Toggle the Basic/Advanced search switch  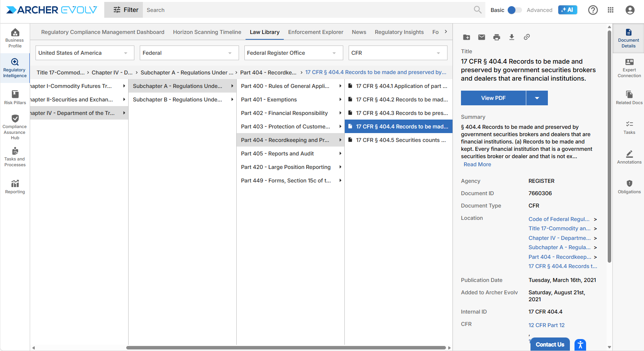coord(514,10)
